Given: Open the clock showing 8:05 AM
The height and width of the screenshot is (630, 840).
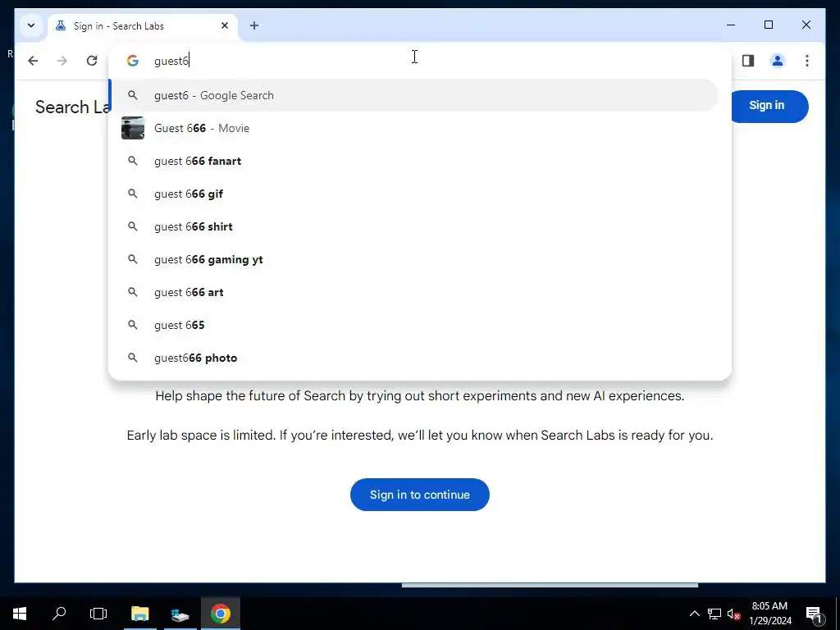Looking at the screenshot, I should click(769, 614).
